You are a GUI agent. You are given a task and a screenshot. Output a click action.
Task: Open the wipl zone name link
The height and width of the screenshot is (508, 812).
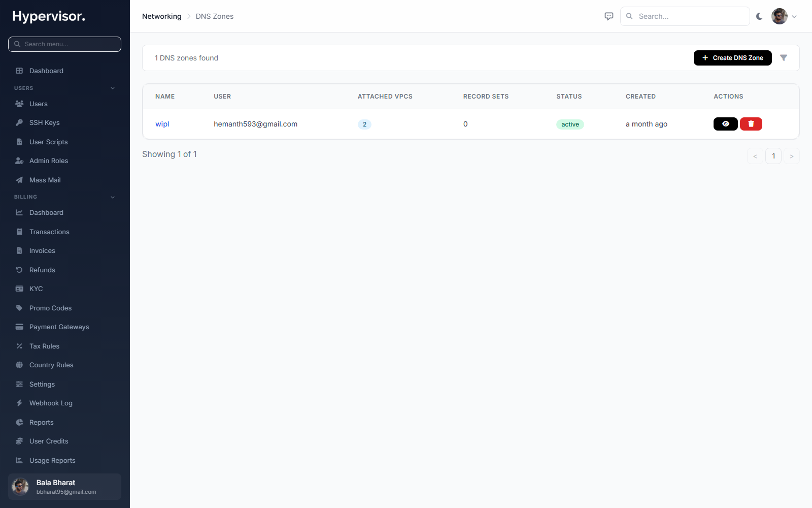pyautogui.click(x=162, y=124)
